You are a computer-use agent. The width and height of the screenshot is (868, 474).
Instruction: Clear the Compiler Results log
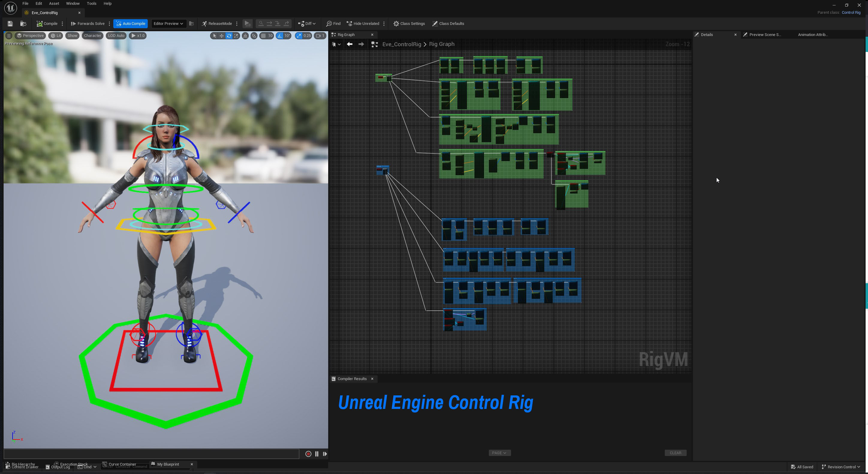675,453
